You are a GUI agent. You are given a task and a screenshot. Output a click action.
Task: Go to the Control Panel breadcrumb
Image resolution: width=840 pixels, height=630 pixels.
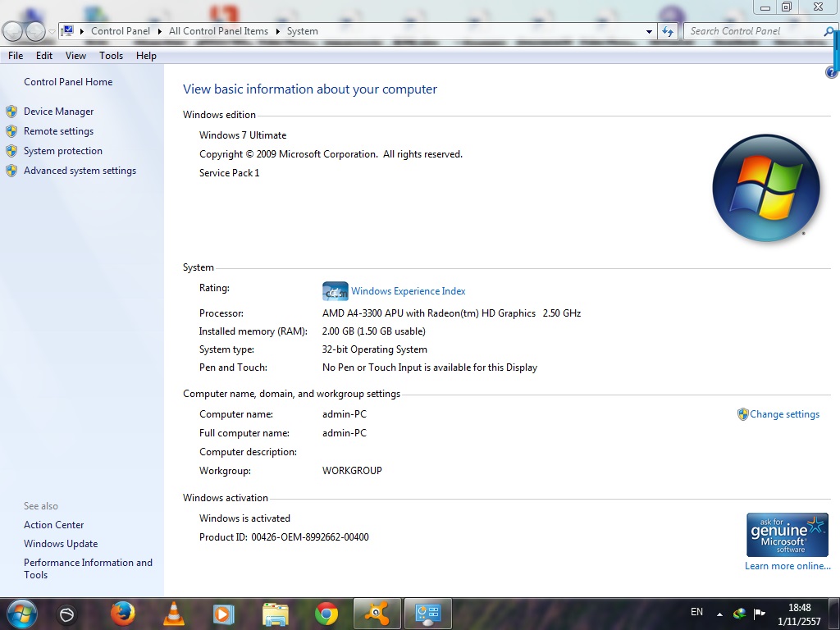click(121, 31)
